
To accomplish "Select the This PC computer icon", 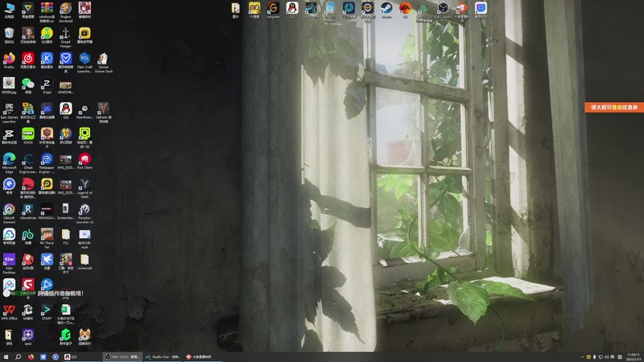I will (9, 10).
